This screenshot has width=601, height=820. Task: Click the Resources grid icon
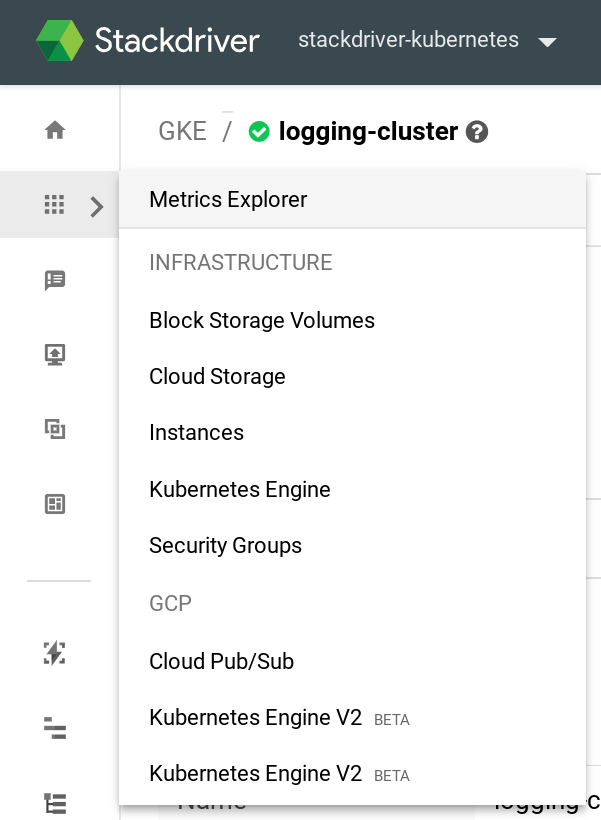point(55,205)
